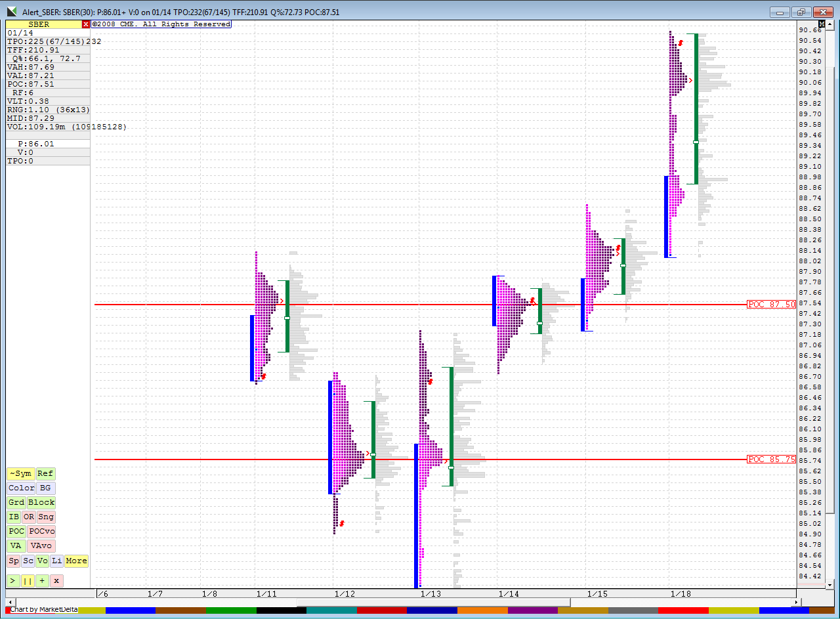Viewport: 840px width, 619px height.
Task: Toggle the IB initial balance display
Action: pyautogui.click(x=14, y=517)
